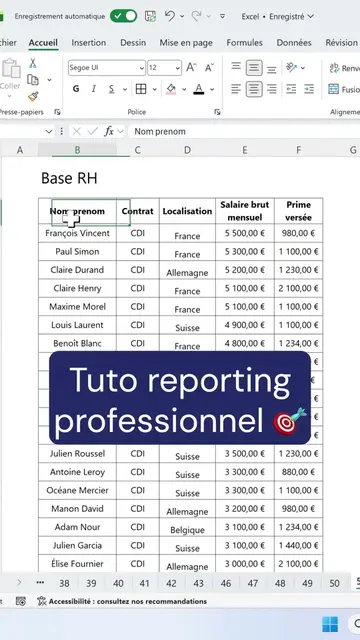Open the fill color dropdown arrow
This screenshot has height=640, width=360.
pos(184,89)
